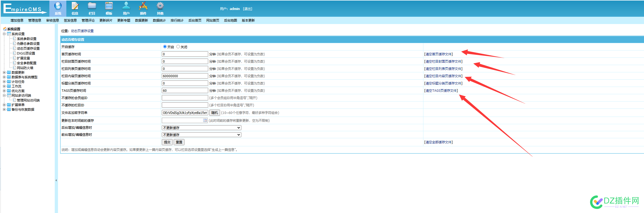Open the 后台增加/编辑信息时 dropdown

coord(201,128)
